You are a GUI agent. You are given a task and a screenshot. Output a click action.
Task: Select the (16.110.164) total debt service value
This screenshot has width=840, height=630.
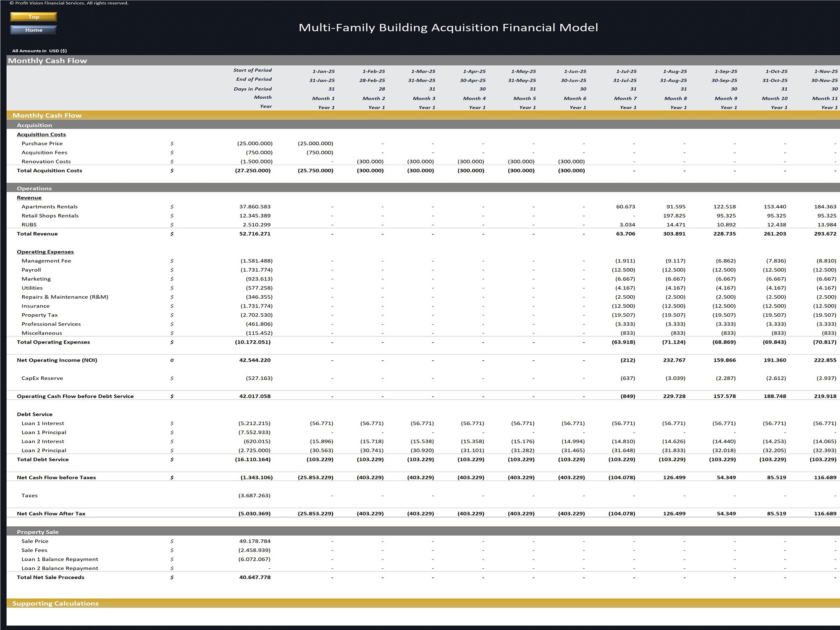coord(253,459)
